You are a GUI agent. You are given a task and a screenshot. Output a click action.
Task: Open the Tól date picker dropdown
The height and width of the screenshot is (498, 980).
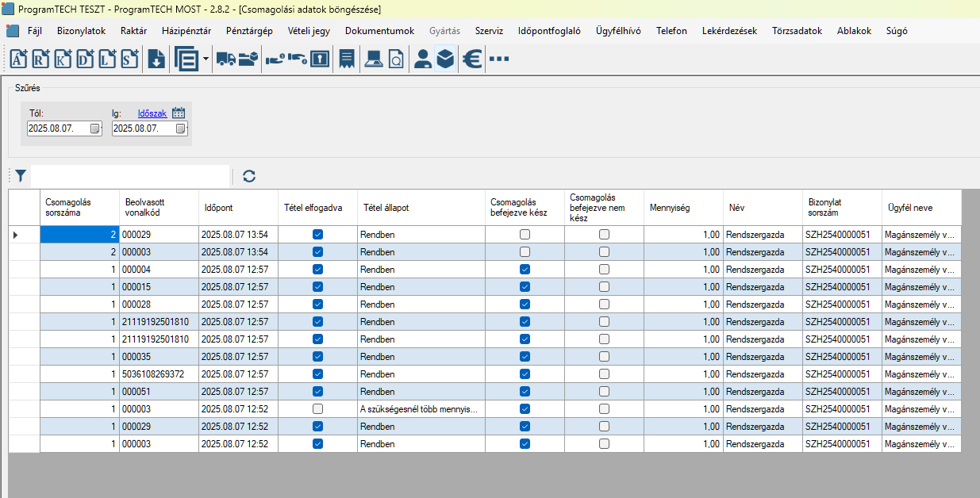(x=95, y=128)
